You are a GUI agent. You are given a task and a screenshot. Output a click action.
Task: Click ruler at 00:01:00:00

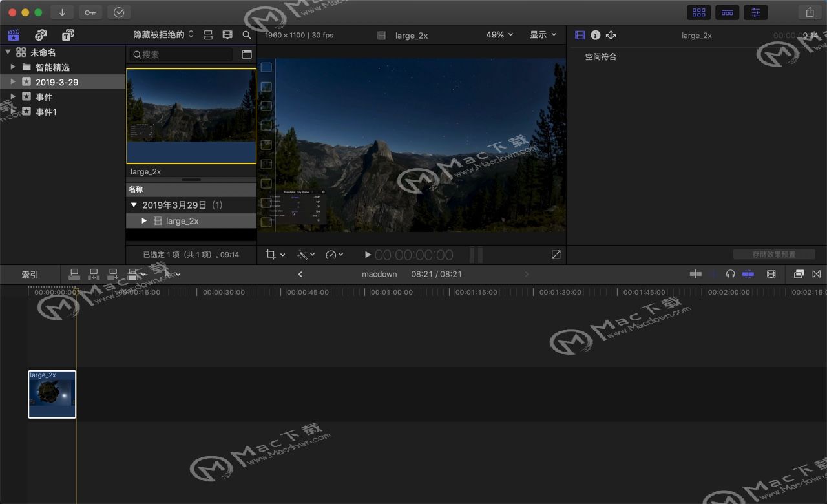(392, 292)
